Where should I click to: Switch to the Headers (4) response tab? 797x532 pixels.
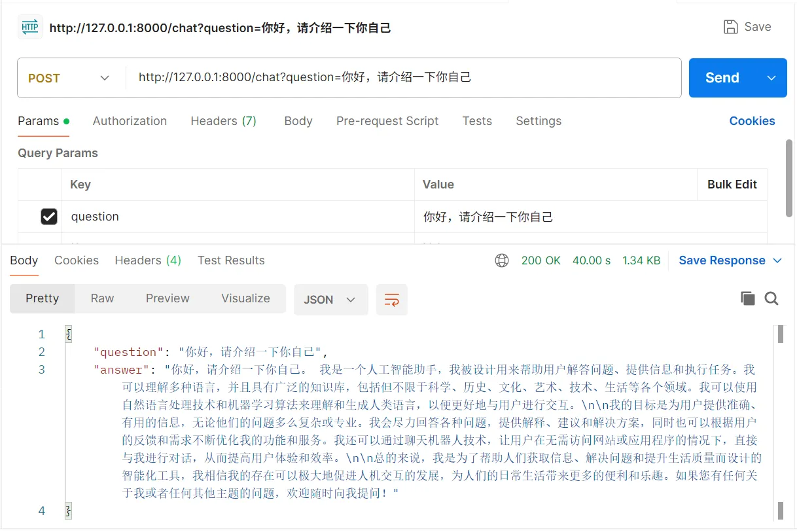[x=147, y=260]
